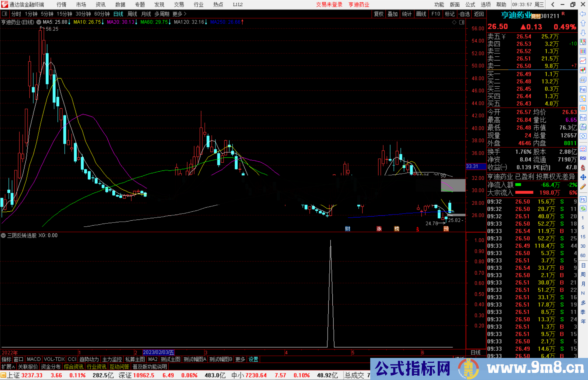Toggle the circle button next to 亨迪药业(日线)

click(39, 22)
